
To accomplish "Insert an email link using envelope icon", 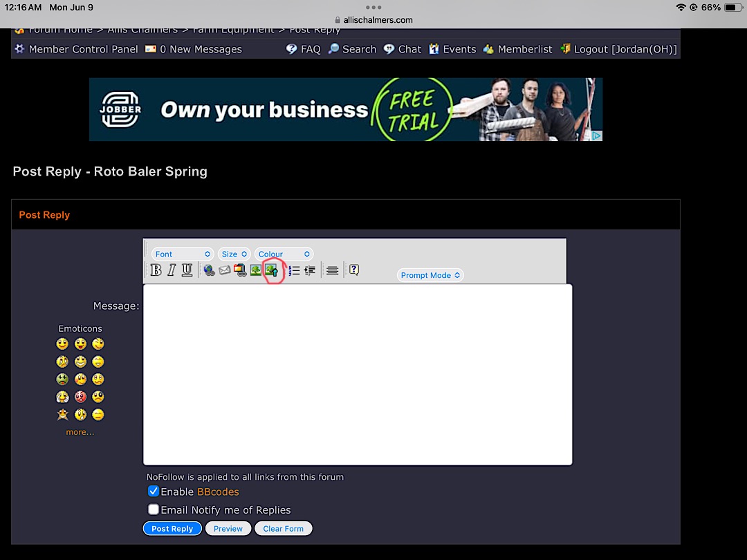I will coord(225,270).
